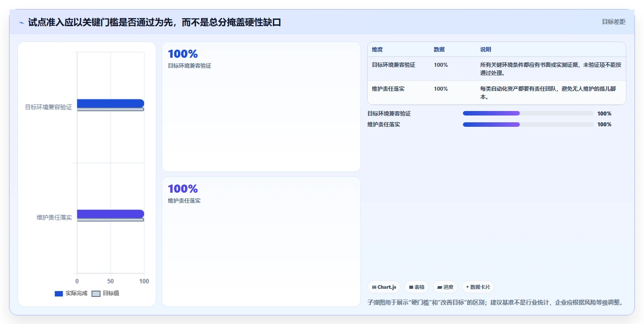Toggle the 目标值 legend swatch
The height and width of the screenshot is (324, 644).
tap(96, 294)
